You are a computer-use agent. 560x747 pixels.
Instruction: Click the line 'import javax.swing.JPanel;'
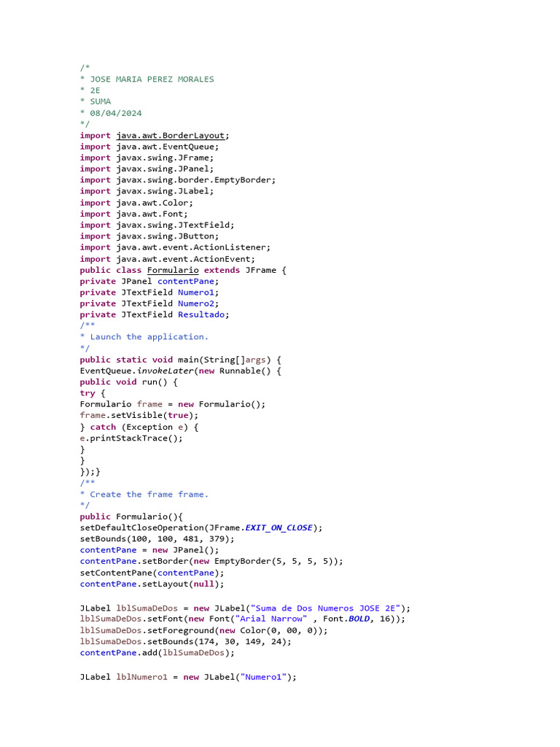pos(147,169)
